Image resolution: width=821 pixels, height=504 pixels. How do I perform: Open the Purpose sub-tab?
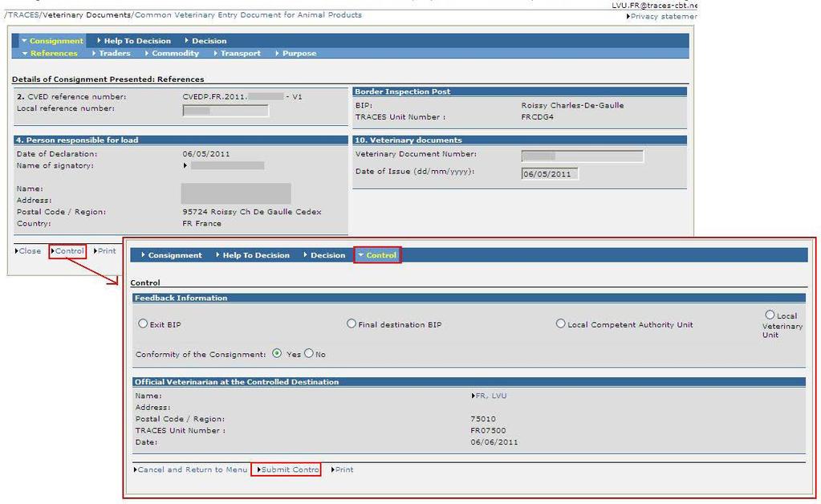point(296,54)
